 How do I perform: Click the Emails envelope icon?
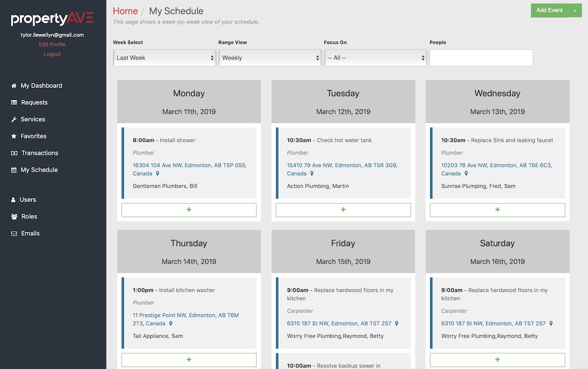pos(14,234)
